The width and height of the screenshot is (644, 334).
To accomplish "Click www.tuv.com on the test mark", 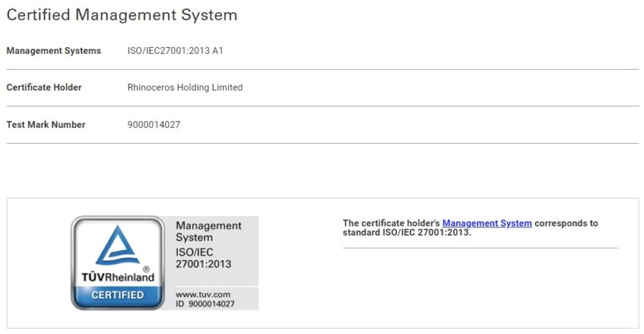I will (202, 293).
